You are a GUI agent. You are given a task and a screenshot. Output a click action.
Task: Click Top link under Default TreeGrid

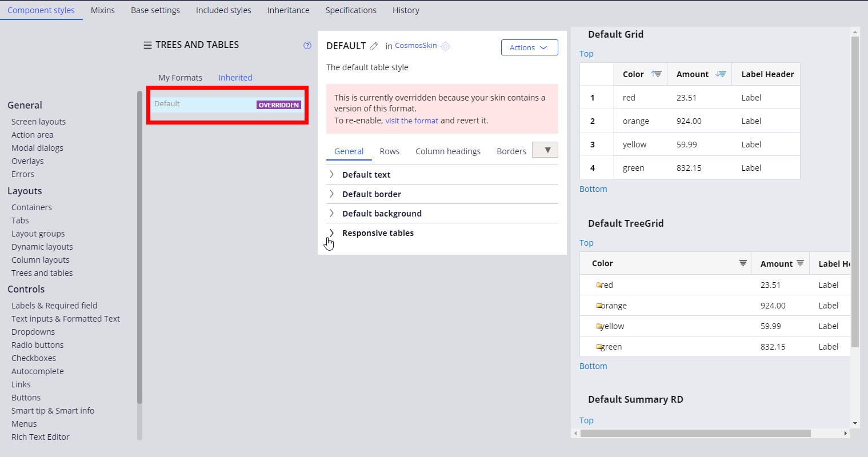pyautogui.click(x=586, y=243)
